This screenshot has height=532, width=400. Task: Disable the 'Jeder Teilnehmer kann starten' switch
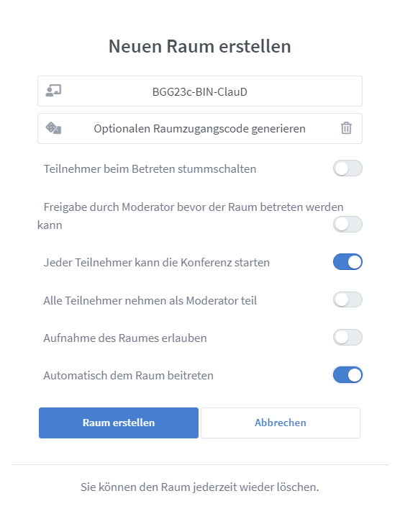click(347, 262)
